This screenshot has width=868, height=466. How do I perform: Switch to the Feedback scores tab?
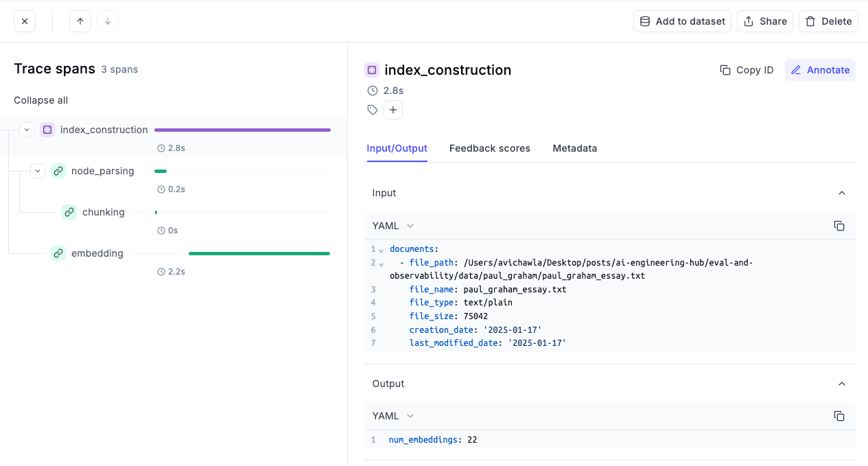pyautogui.click(x=489, y=148)
